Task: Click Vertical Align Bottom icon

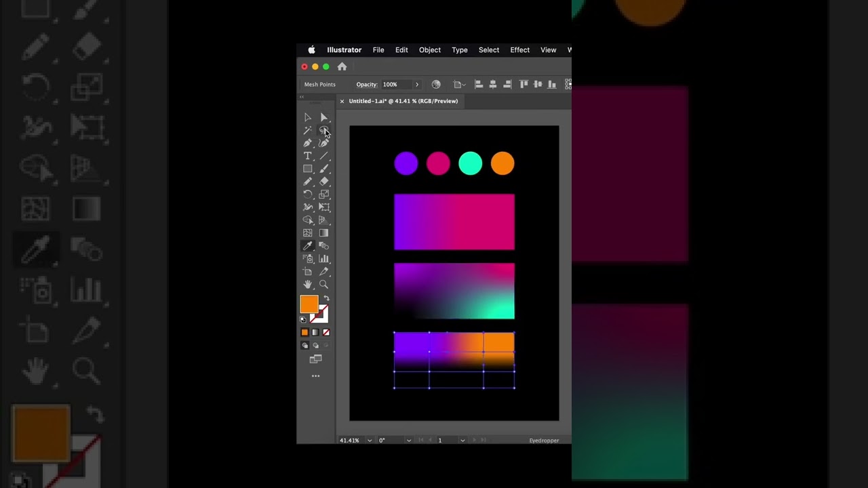Action: (551, 85)
